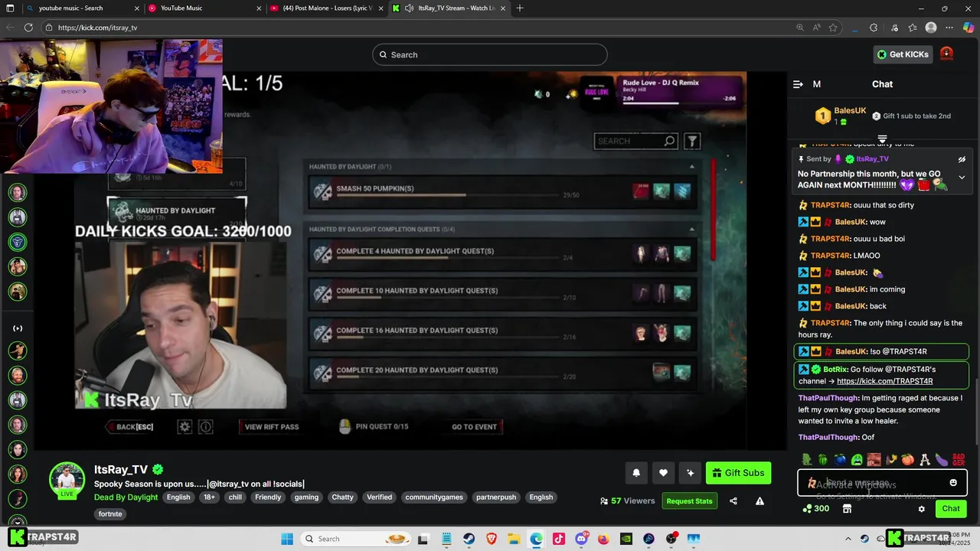Screen dimensions: 980x551
Task: Open Firefox from the taskbar
Action: [x=603, y=539]
